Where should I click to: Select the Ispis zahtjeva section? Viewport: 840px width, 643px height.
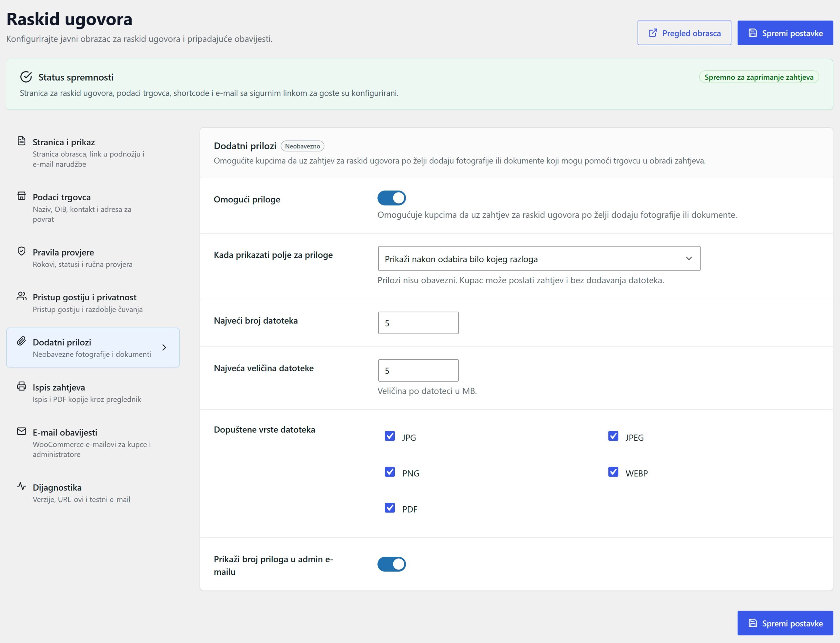click(93, 393)
